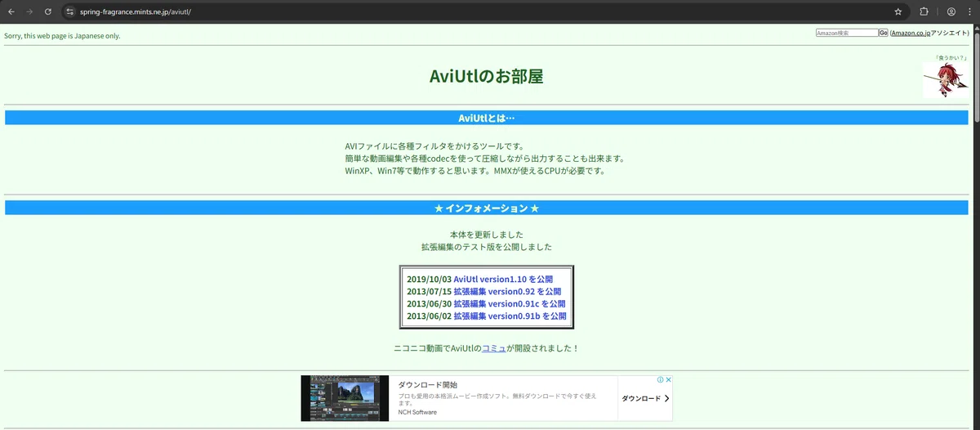Click the ★ インフォメーション ★ section header

pos(487,208)
